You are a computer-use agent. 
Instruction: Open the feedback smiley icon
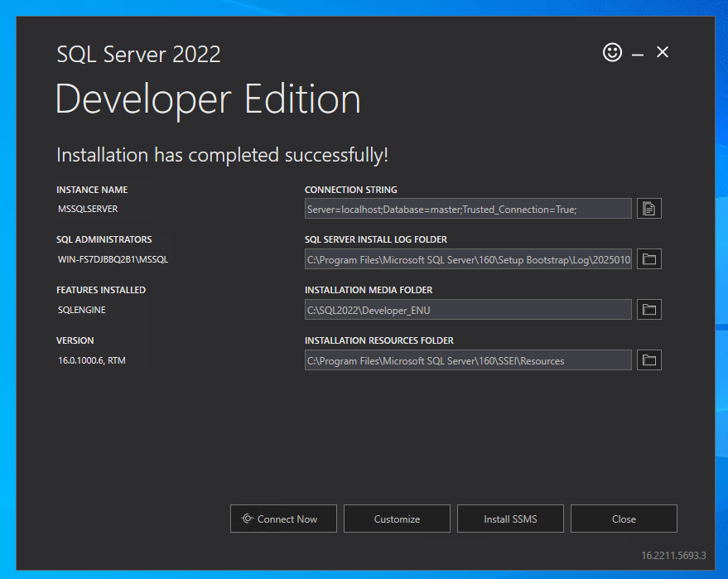coord(612,52)
